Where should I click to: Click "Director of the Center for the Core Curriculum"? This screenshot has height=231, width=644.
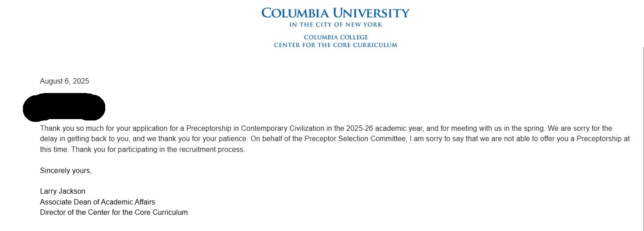pyautogui.click(x=114, y=213)
